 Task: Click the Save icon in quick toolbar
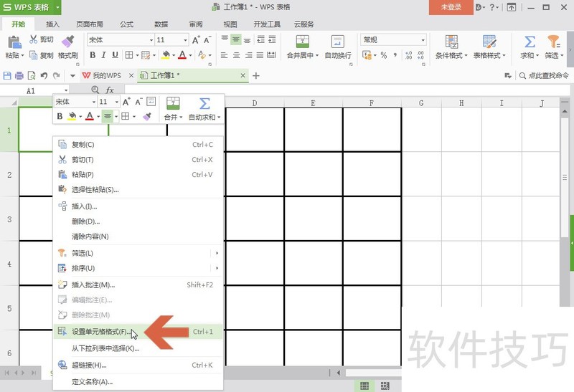point(7,76)
